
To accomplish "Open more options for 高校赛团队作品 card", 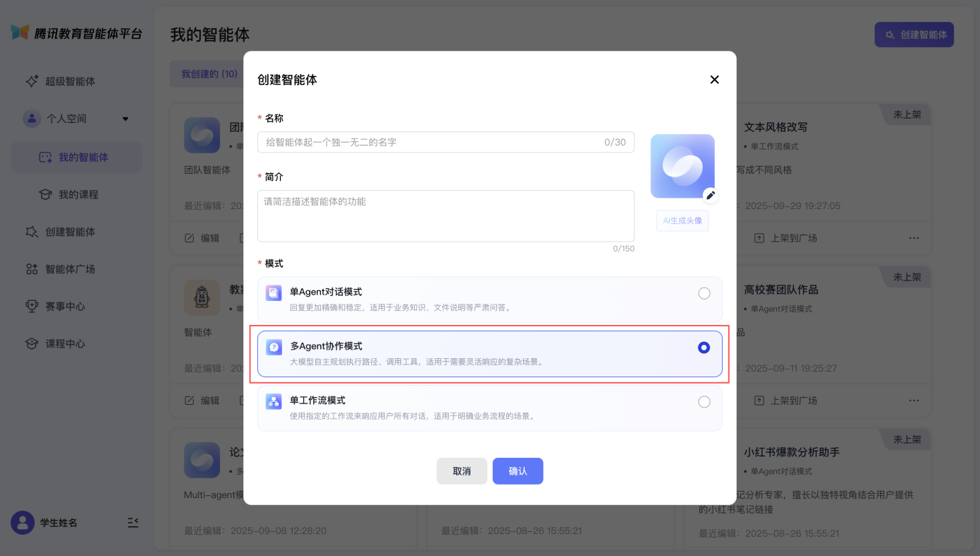I will (914, 401).
